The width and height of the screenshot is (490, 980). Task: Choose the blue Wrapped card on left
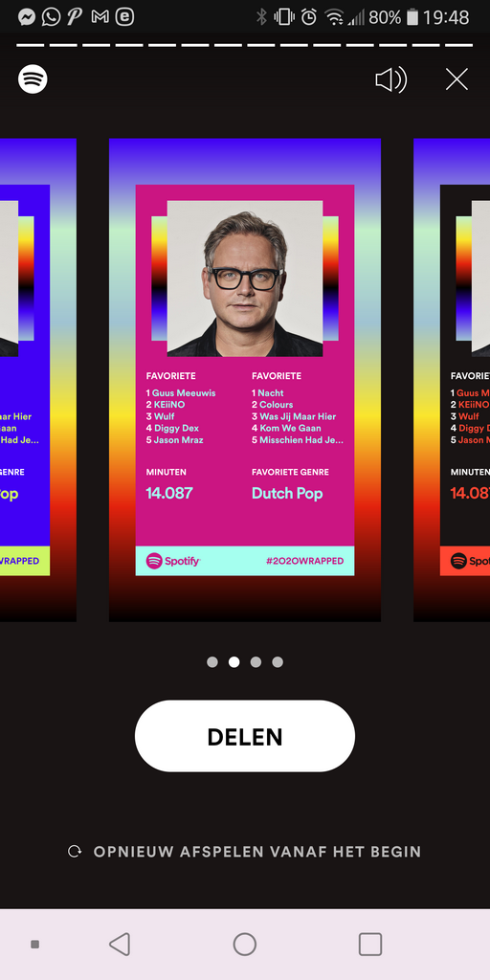tap(38, 380)
